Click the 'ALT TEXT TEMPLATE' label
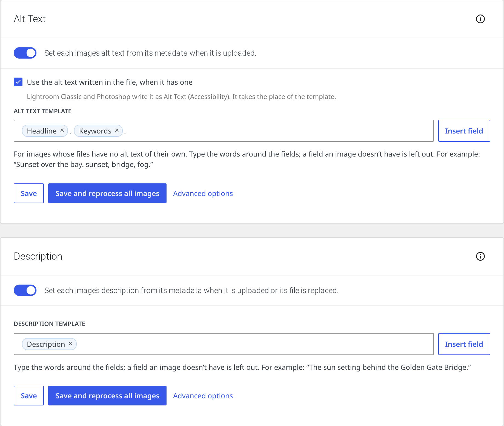Viewport: 504px width, 426px height. 42,111
